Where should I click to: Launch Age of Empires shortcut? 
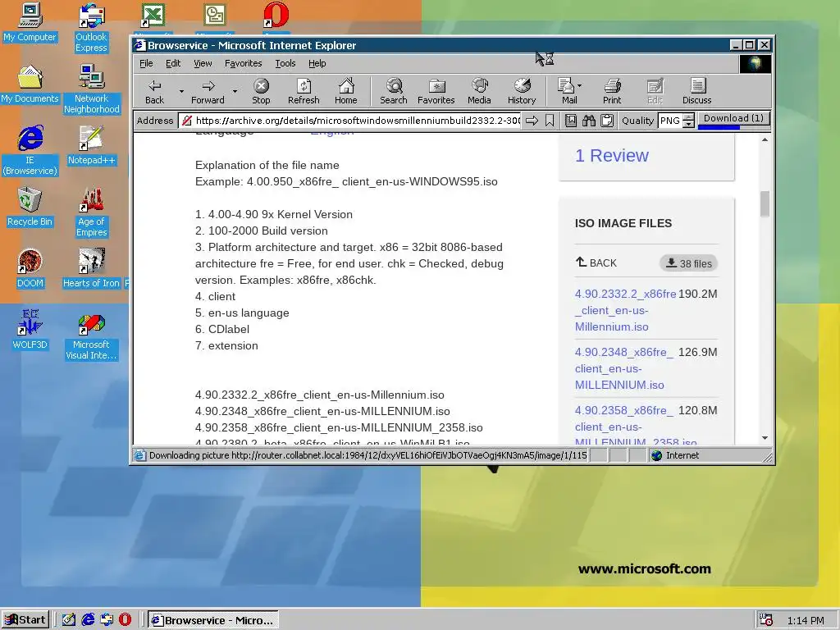(91, 212)
